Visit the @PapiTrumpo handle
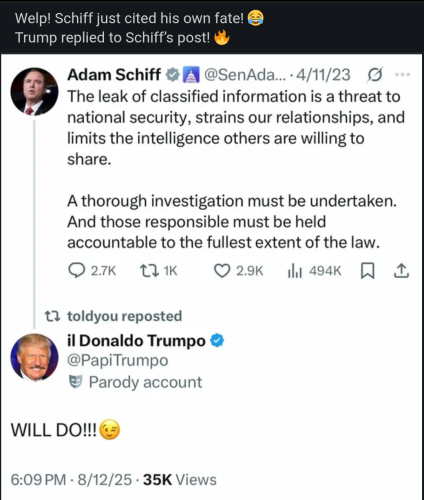This screenshot has height=500, width=424. pyautogui.click(x=118, y=360)
